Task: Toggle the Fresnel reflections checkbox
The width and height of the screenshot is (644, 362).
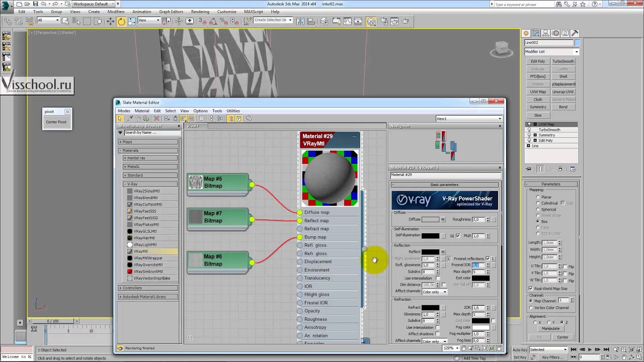Action: point(488,258)
